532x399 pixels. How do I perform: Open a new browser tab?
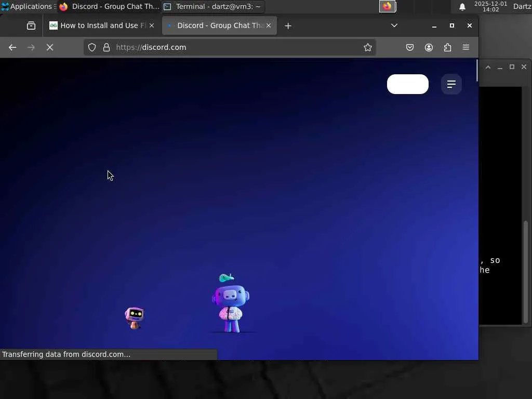click(x=288, y=26)
